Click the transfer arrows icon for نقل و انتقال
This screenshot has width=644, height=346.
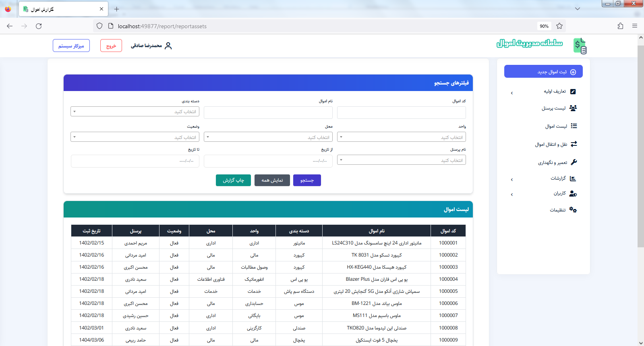574,144
